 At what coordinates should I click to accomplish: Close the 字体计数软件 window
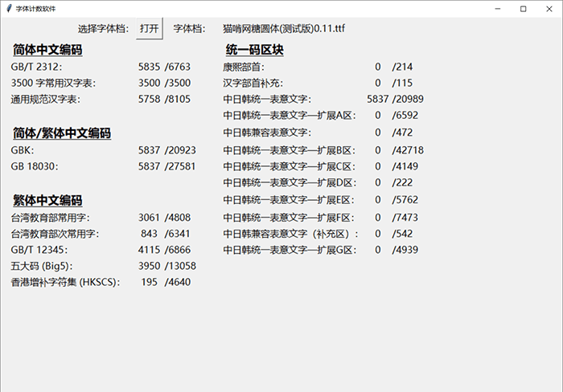click(x=549, y=9)
